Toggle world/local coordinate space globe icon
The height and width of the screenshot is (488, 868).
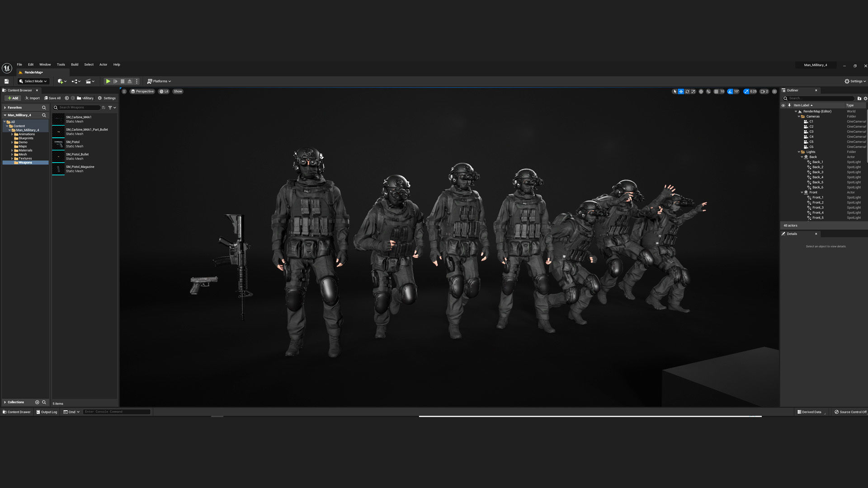[701, 91]
